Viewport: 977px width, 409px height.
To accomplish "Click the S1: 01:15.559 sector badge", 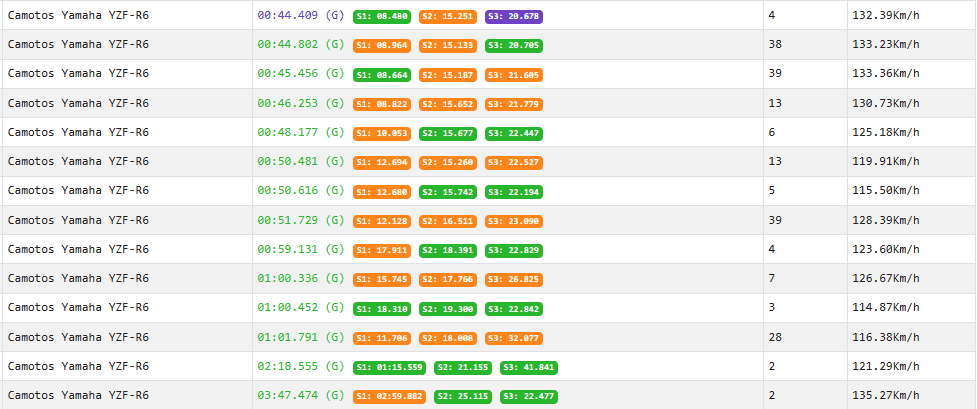I will coord(390,367).
